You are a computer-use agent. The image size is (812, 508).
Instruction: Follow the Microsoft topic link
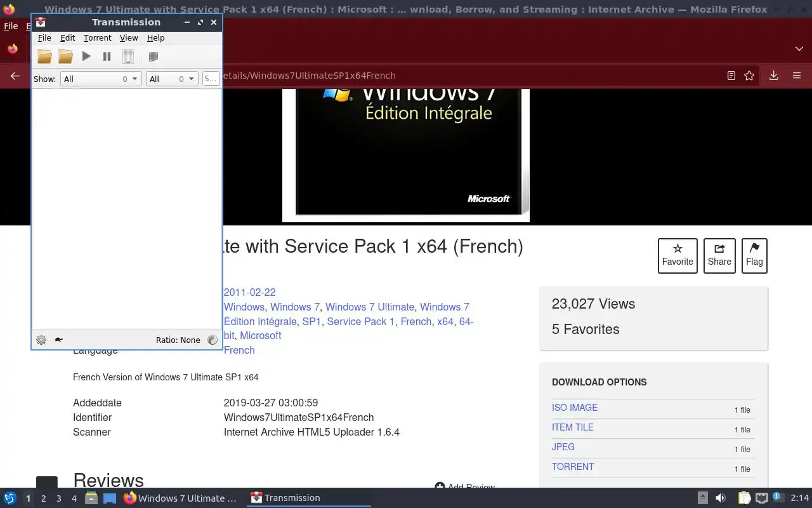click(x=260, y=336)
